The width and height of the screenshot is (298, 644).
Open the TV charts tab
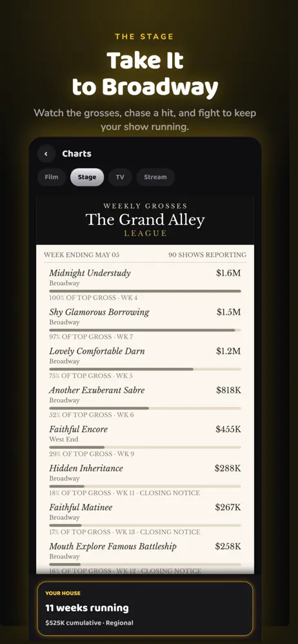pyautogui.click(x=120, y=177)
